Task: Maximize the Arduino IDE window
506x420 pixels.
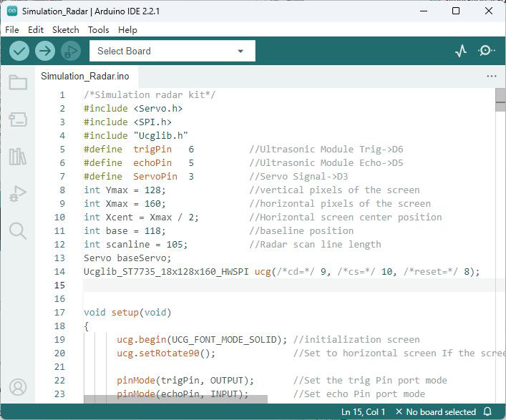Action: click(456, 11)
